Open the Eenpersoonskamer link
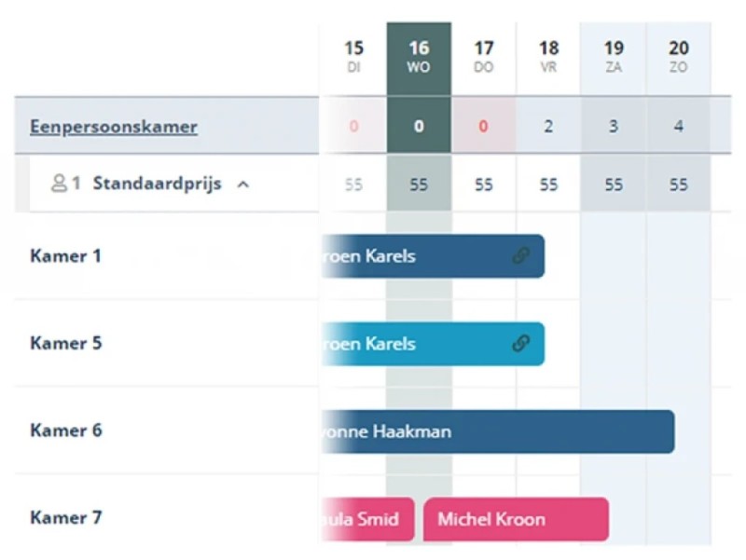The height and width of the screenshot is (560, 746). tap(113, 127)
